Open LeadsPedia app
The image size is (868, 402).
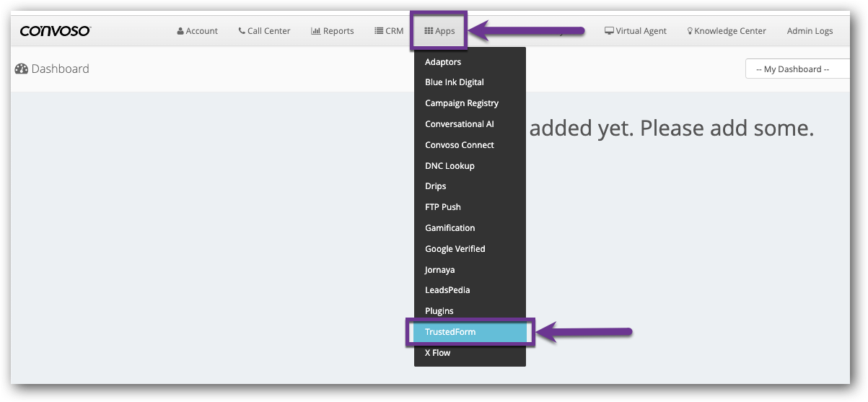[470, 290]
